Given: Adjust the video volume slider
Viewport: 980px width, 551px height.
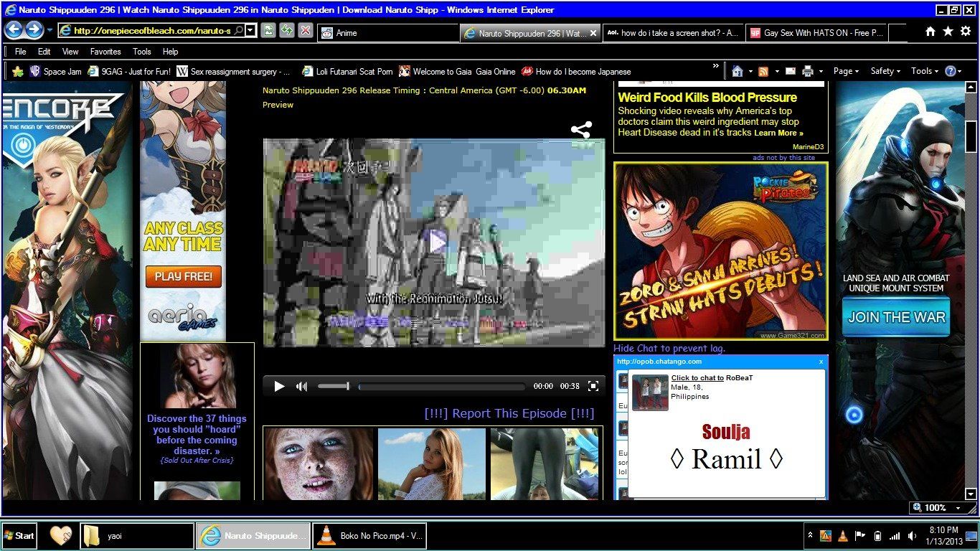Looking at the screenshot, I should click(x=334, y=386).
